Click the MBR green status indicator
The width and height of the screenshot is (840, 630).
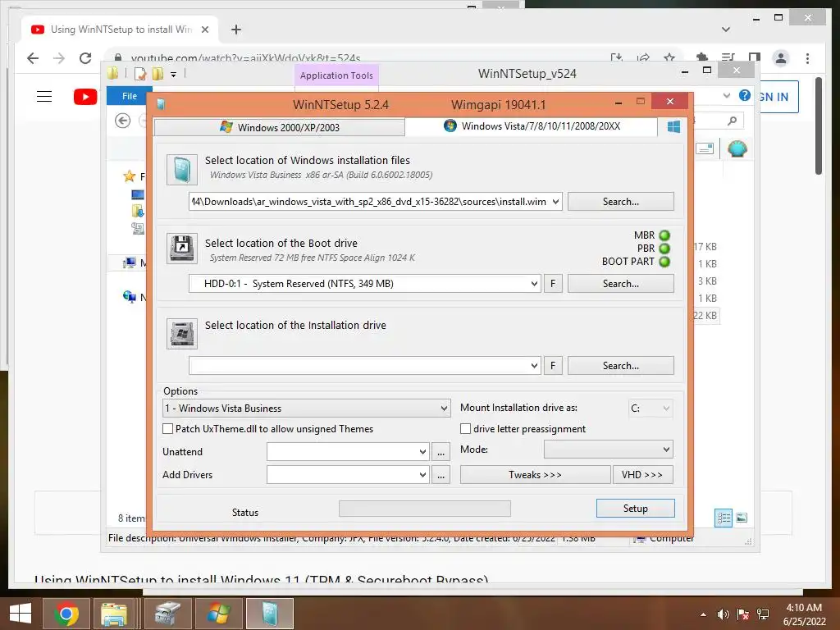tap(664, 235)
